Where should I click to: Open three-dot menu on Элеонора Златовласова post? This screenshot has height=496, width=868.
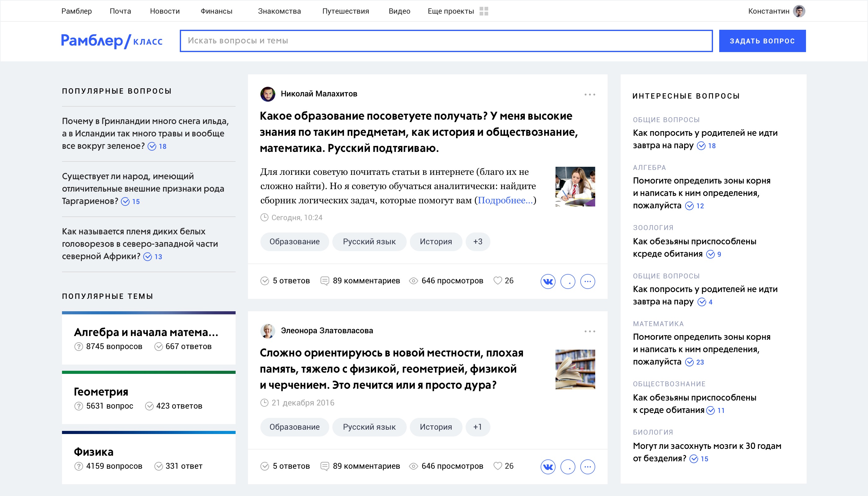(x=590, y=331)
